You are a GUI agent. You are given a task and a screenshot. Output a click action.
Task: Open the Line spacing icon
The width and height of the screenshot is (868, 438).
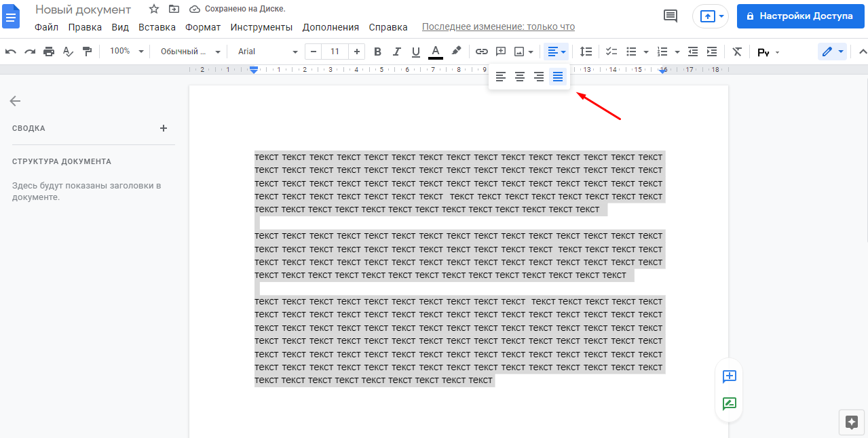point(586,52)
